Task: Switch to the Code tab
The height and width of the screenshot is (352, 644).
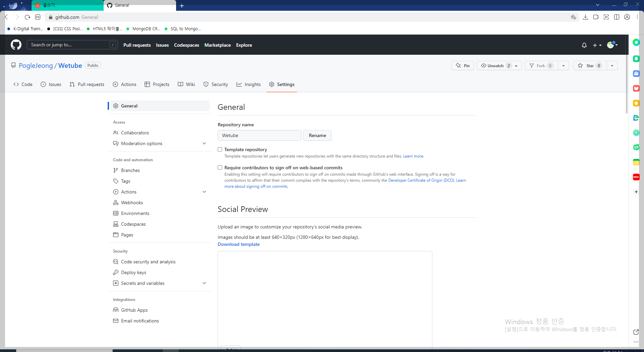Action: pos(23,84)
